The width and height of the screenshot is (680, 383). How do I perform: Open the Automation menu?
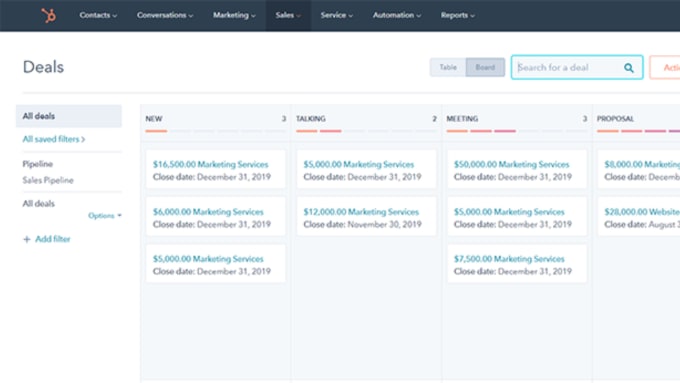point(396,15)
